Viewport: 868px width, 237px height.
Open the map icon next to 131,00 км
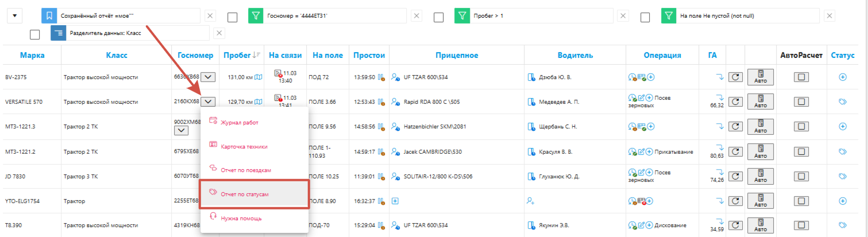[x=259, y=77]
